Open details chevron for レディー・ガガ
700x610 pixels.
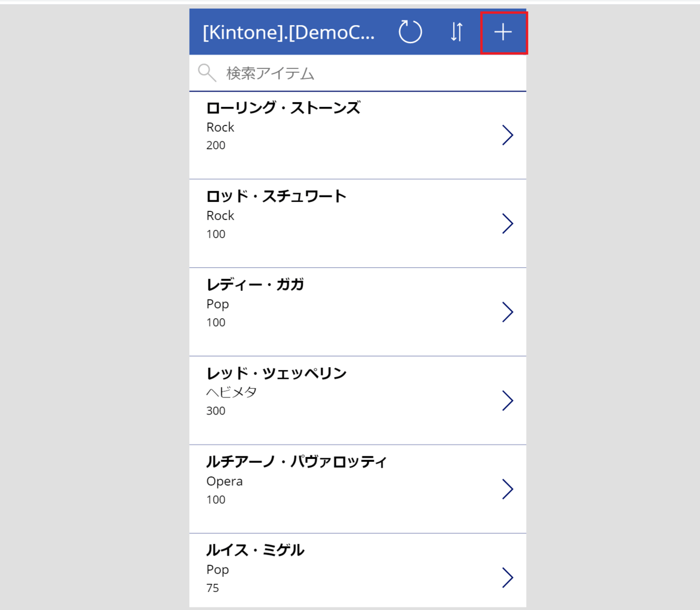tap(508, 312)
